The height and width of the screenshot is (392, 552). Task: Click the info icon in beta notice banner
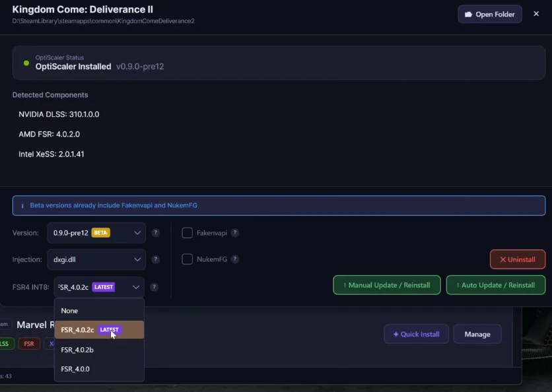click(x=22, y=205)
